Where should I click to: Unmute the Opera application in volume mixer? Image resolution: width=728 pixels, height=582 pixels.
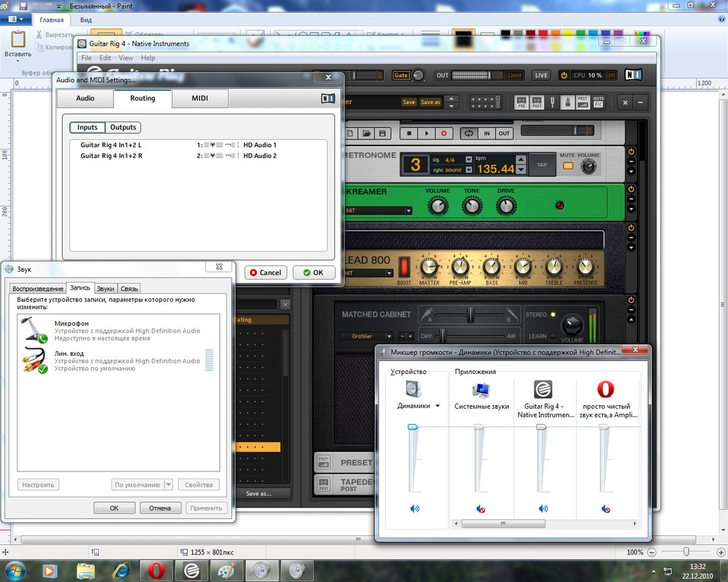[x=606, y=509]
